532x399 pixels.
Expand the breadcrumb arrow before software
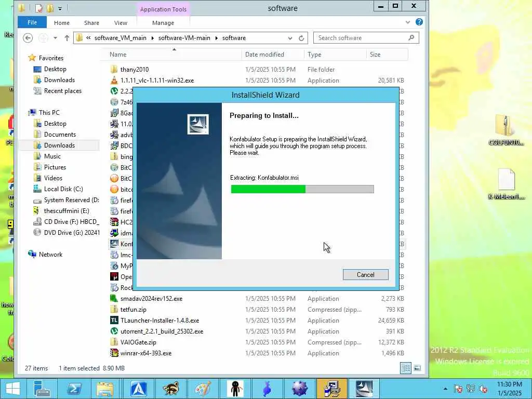tap(217, 38)
